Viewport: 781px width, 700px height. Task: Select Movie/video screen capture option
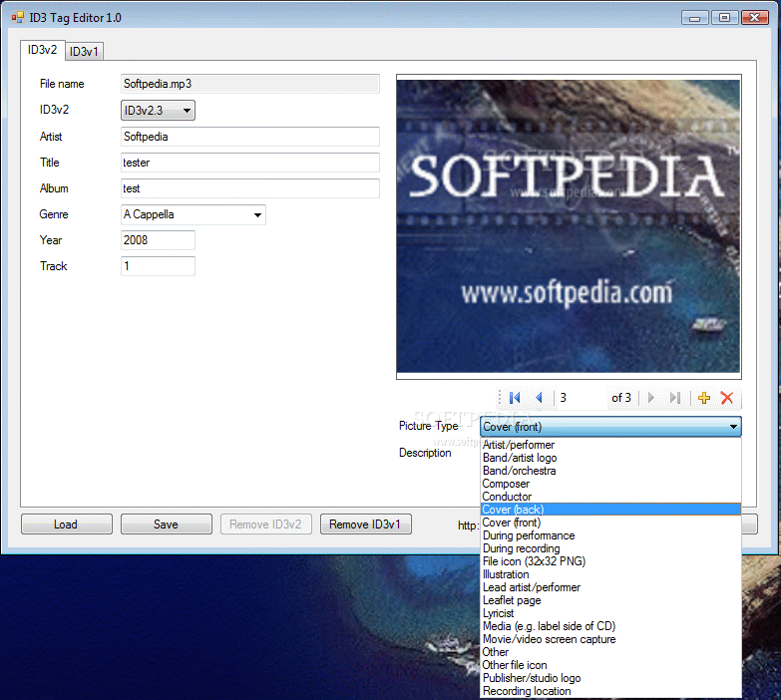[610, 639]
